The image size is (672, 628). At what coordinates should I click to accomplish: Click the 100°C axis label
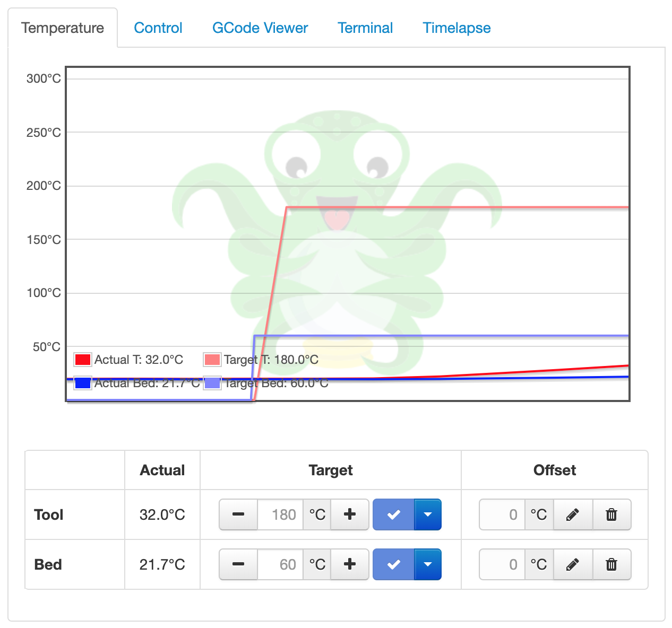click(x=44, y=293)
